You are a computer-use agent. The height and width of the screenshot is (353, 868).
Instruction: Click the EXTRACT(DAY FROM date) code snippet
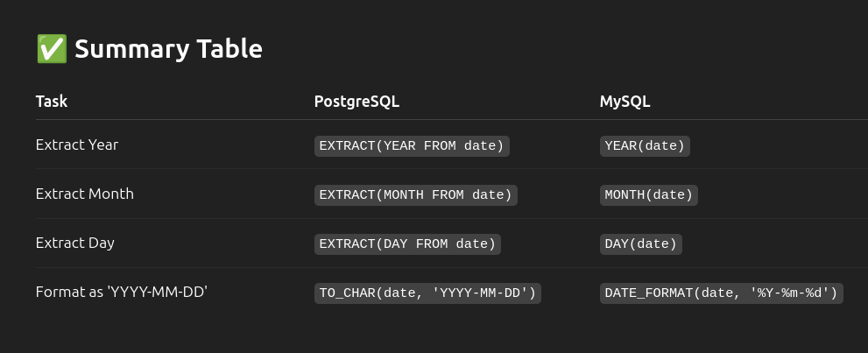click(407, 244)
